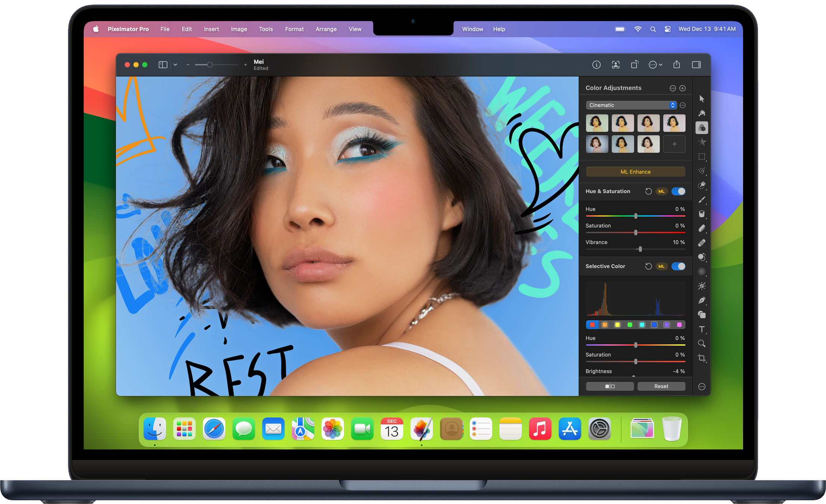Open the Format menu
This screenshot has height=504, width=826.
point(294,29)
